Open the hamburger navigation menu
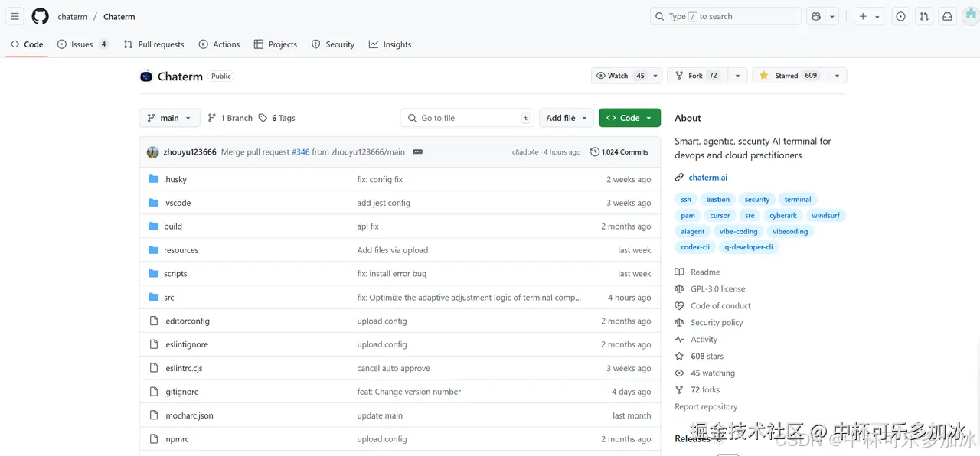This screenshot has height=456, width=980. (x=15, y=16)
